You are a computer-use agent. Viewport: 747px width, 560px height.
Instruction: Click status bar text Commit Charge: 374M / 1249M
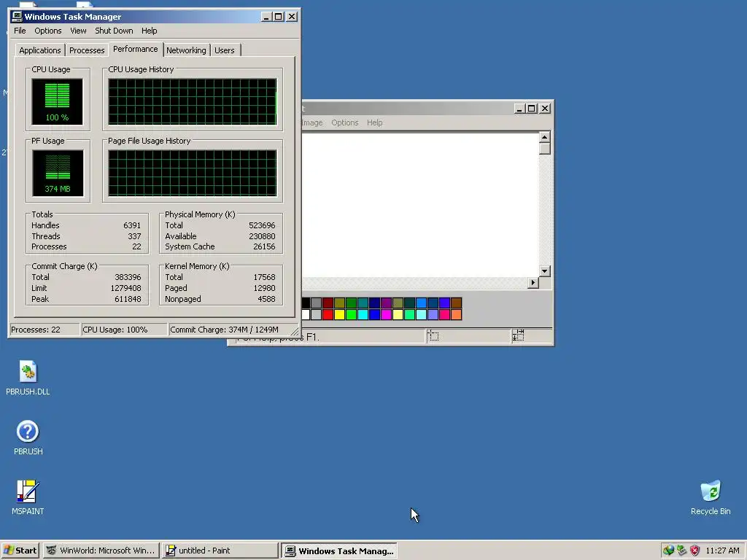coord(225,330)
